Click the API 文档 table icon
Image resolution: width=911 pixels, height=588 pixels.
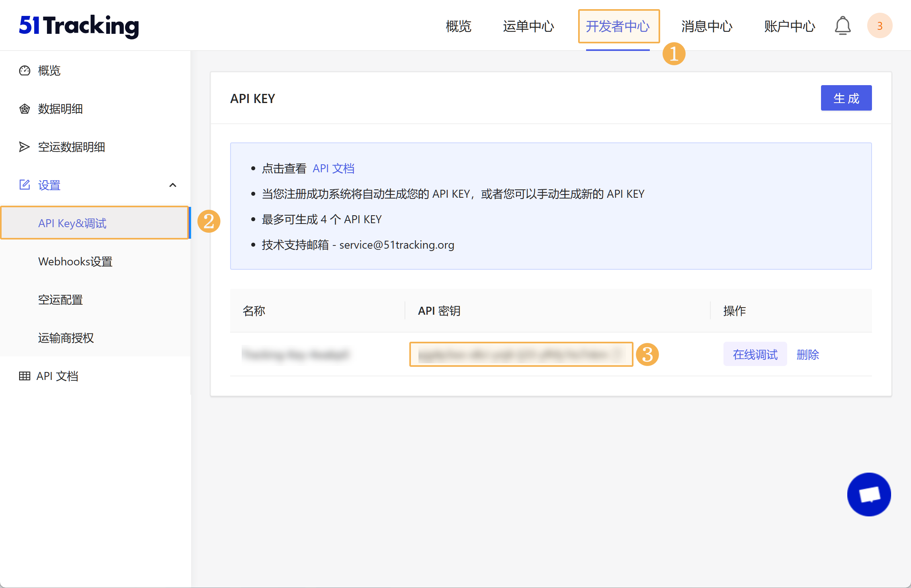(25, 376)
